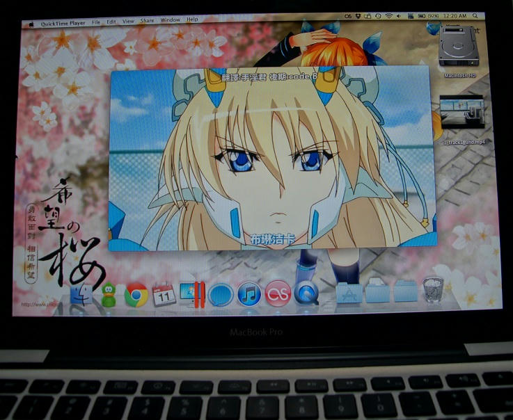Launch Google Chrome from the Dock
513x420 pixels.
coord(136,295)
